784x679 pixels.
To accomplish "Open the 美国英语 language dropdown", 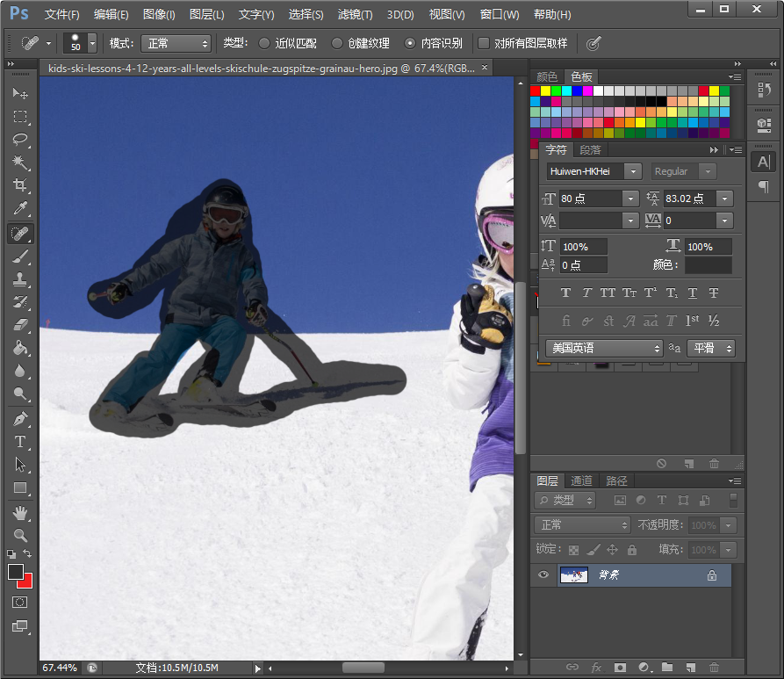I will pos(603,348).
